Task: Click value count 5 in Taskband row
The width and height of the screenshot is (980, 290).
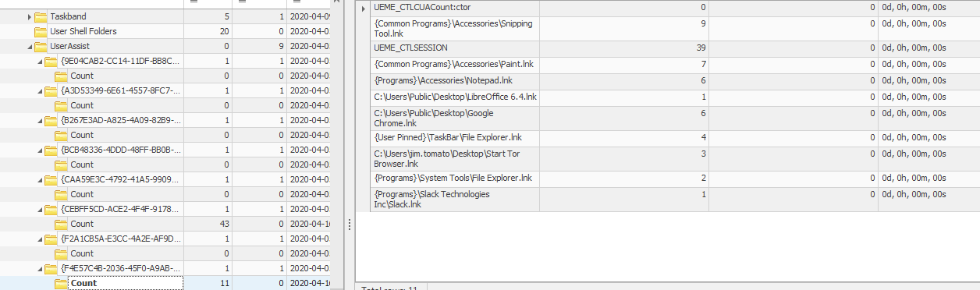Action: pyautogui.click(x=226, y=16)
